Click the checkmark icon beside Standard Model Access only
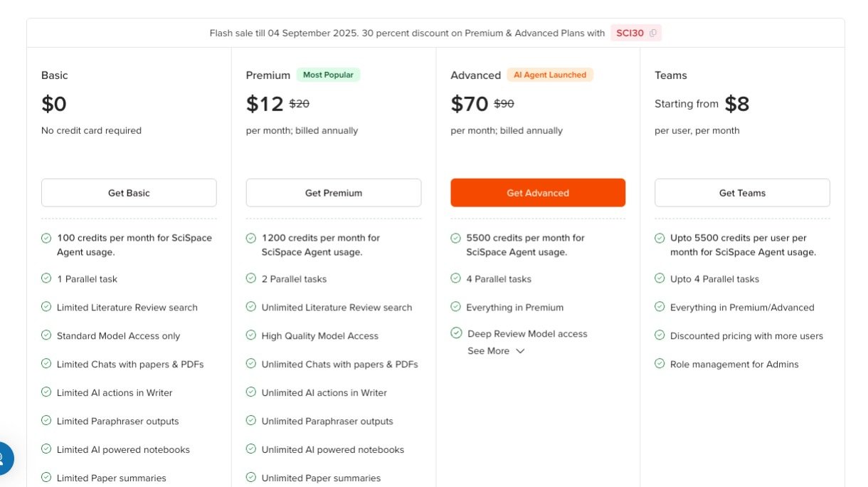The image size is (868, 487). click(x=46, y=335)
